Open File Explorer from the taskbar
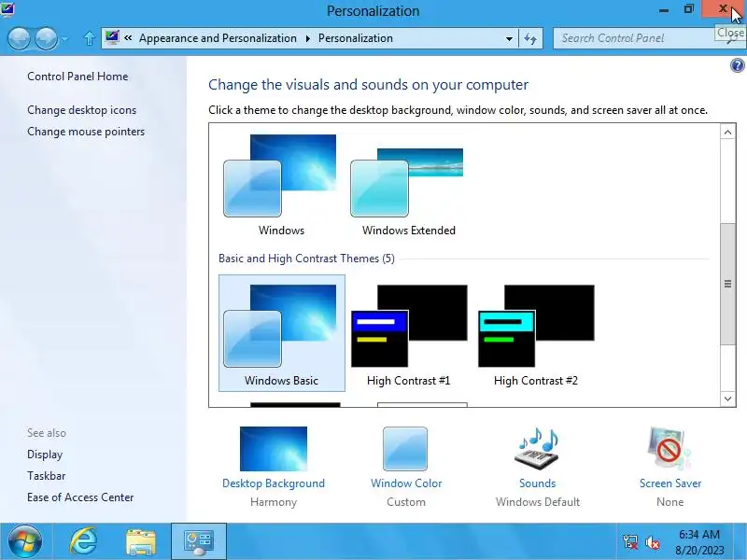Viewport: 747px width, 560px height. tap(141, 541)
